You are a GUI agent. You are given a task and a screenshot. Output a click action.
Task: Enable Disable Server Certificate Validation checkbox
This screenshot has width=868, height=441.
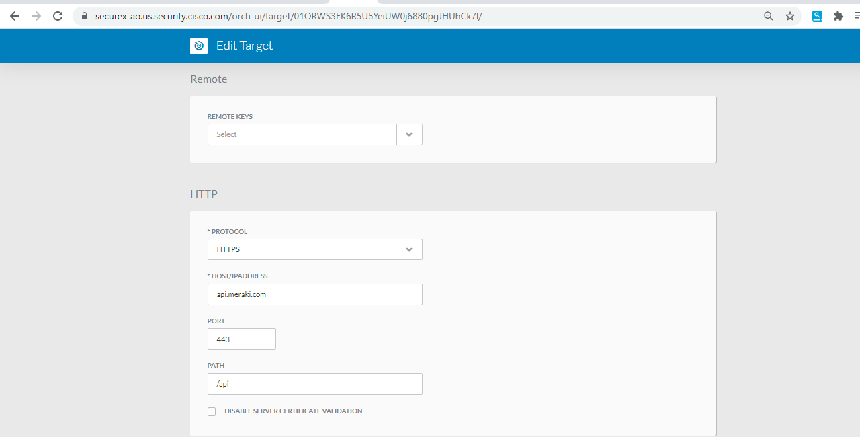click(x=212, y=411)
